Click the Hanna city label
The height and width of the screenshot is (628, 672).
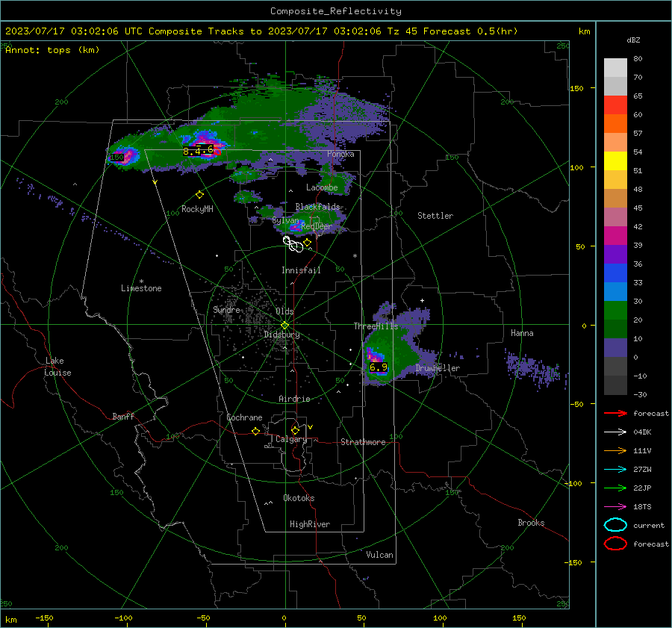pos(522,333)
